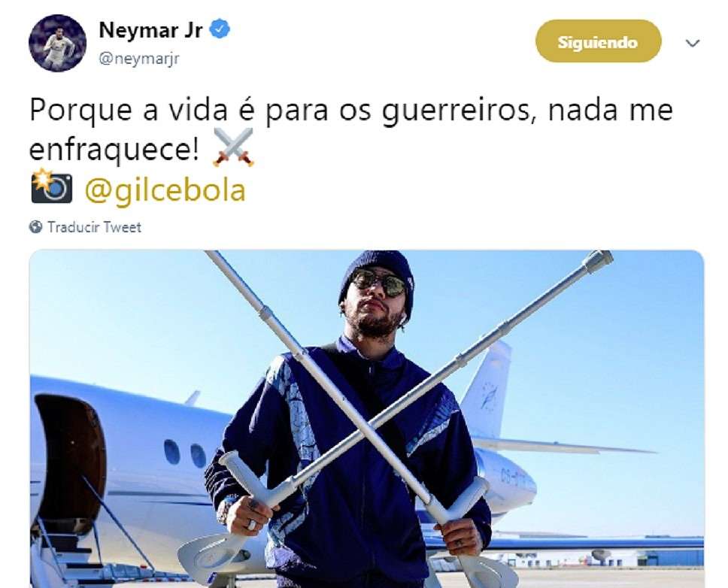Open the @gilcebola mention link
The width and height of the screenshot is (728, 588).
pyautogui.click(x=165, y=189)
